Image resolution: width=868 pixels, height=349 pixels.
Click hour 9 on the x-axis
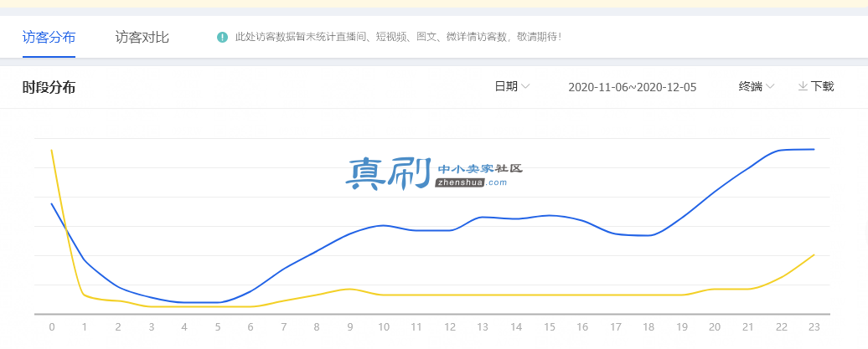(350, 327)
